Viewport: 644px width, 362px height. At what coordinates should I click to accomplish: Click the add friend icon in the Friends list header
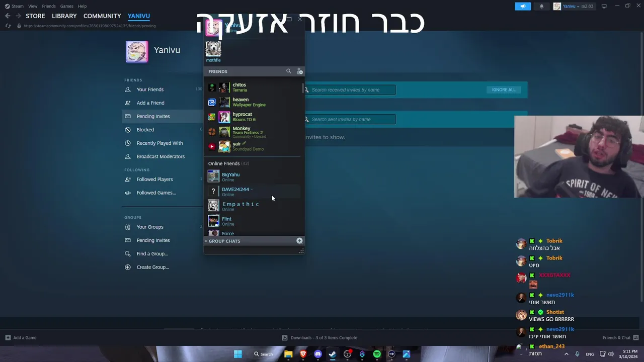300,71
